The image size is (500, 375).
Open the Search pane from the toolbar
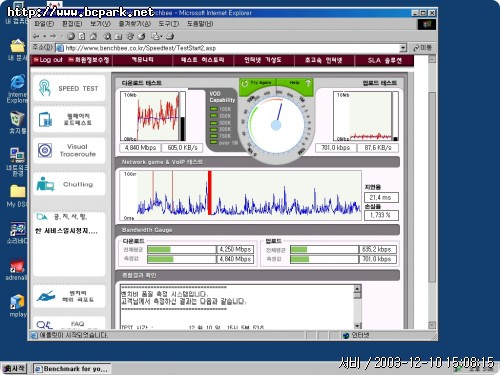click(x=107, y=36)
